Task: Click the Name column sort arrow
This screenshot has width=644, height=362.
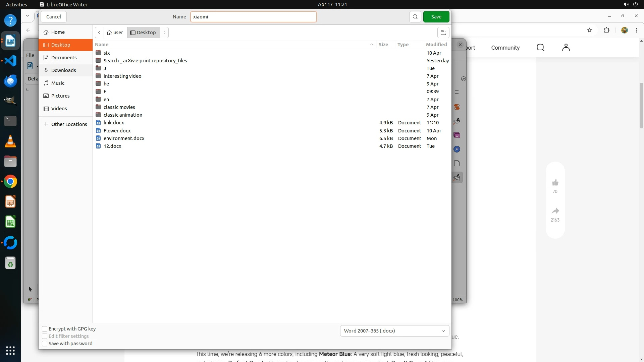Action: [x=371, y=45]
